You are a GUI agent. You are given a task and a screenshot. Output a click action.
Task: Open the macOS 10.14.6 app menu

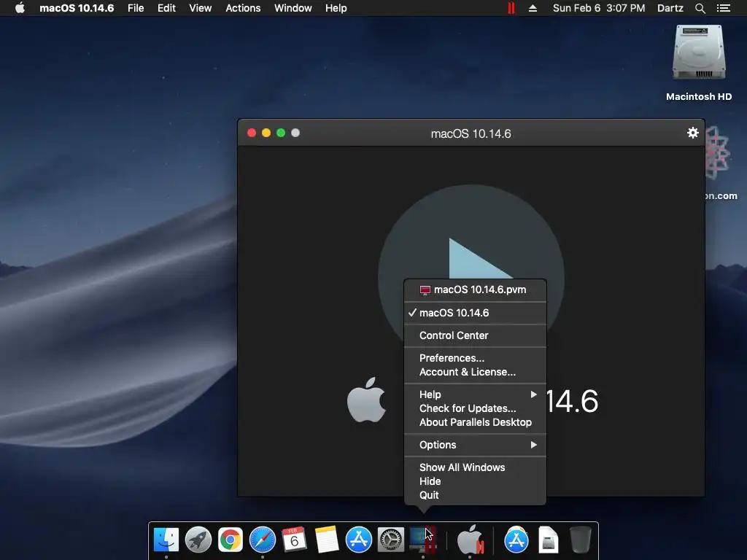(77, 8)
